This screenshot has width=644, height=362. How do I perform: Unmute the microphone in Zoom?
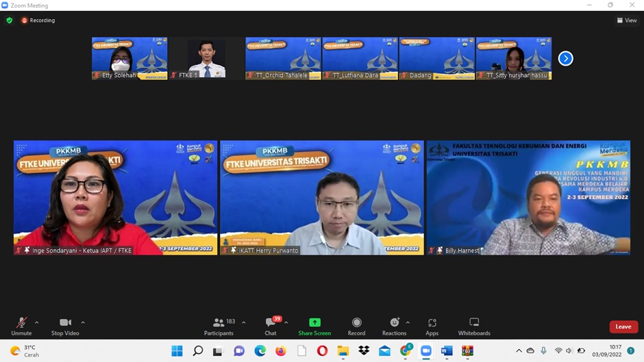pyautogui.click(x=21, y=326)
